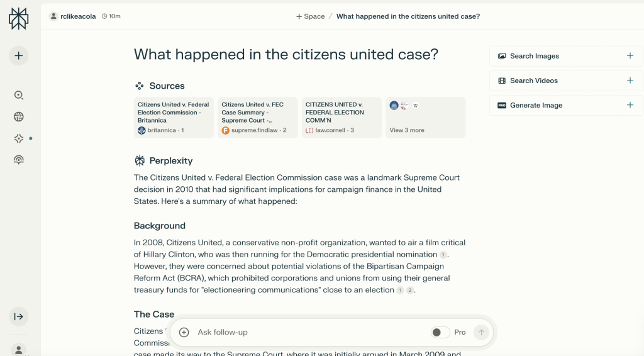Open the Home search icon in sidebar

[19, 95]
